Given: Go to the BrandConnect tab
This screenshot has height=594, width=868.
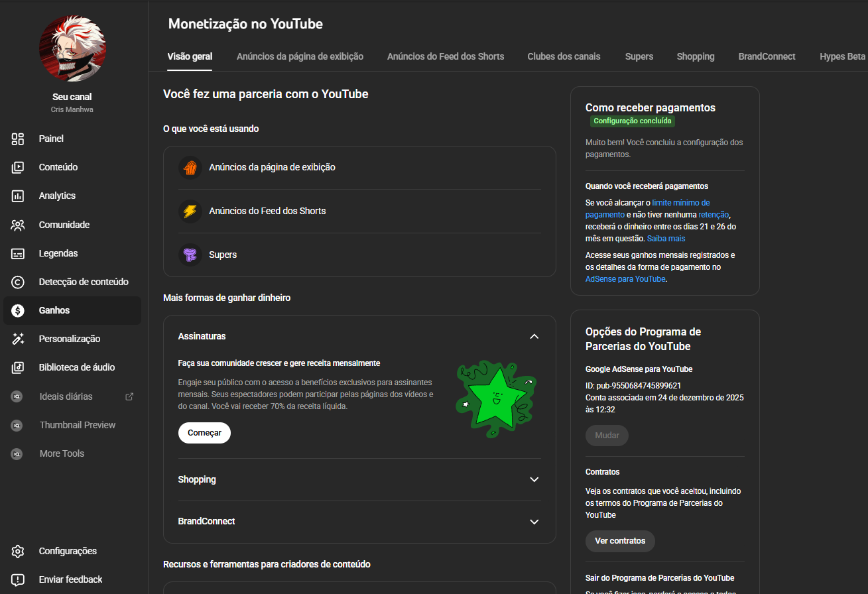Looking at the screenshot, I should 767,56.
